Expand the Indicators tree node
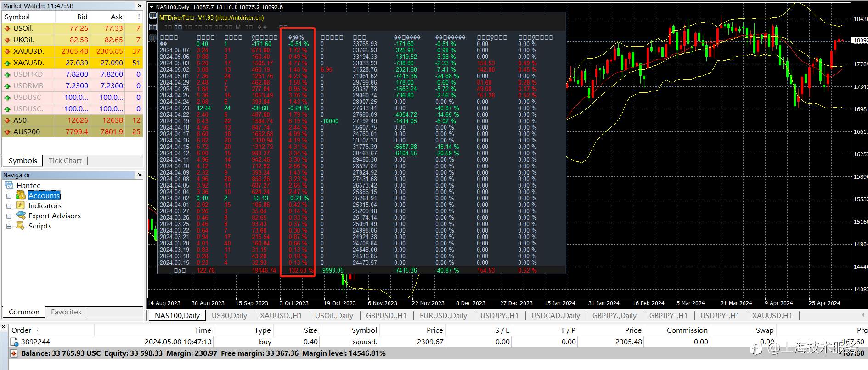The height and width of the screenshot is (370, 868). [9, 206]
